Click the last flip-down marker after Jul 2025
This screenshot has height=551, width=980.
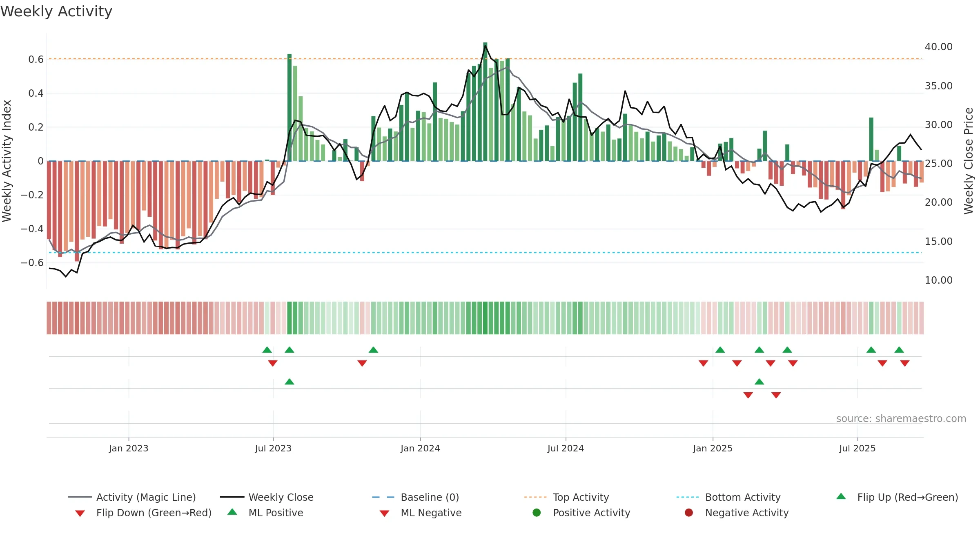(905, 363)
